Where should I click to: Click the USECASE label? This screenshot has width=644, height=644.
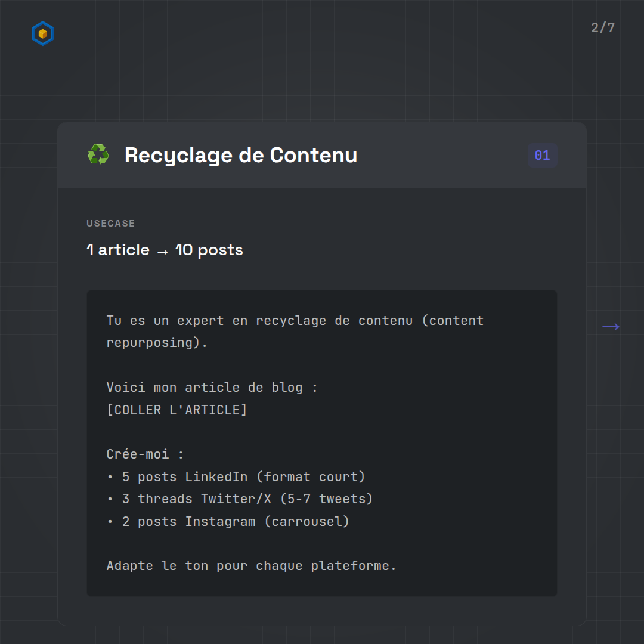(111, 224)
